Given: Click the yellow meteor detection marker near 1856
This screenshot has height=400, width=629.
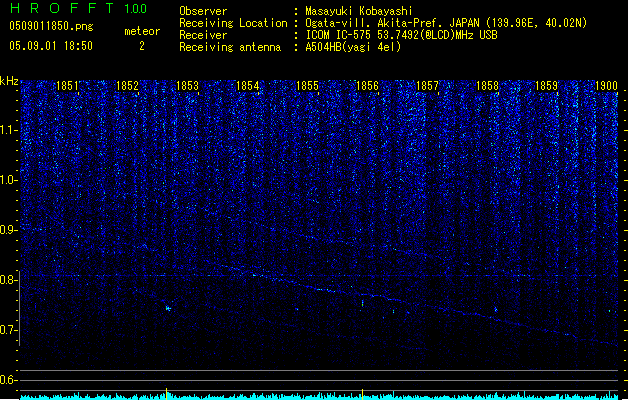Looking at the screenshot, I should (x=363, y=394).
